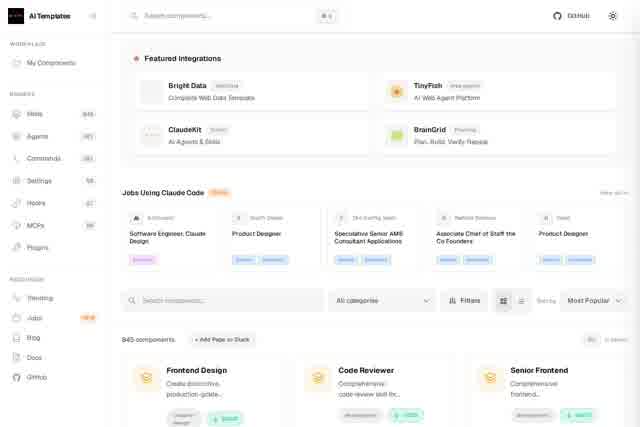Screen dimensions: 640x427
Task: Click the My Components sidebar icon
Action: pos(16,63)
